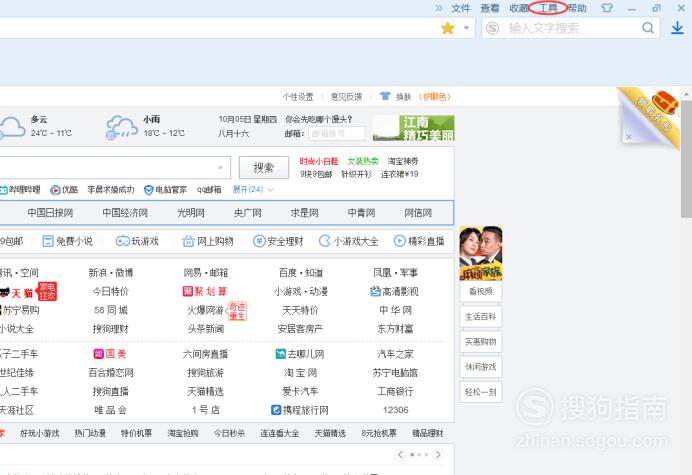Open the 天猫 logo link
Screen dimensions: 692x475
16,292
